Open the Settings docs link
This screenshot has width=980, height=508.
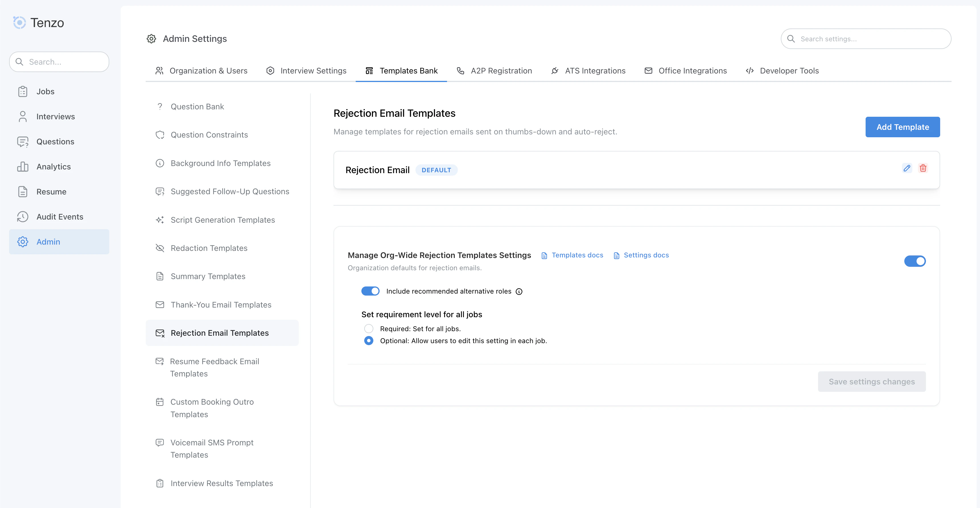click(646, 255)
